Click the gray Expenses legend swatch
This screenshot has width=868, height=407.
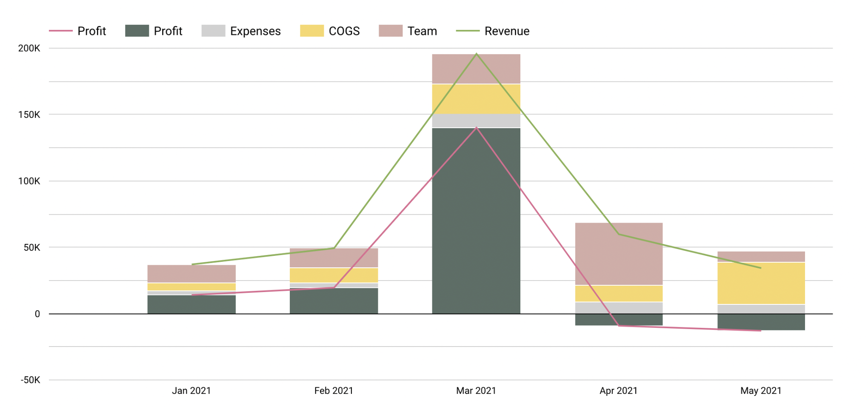coord(213,31)
